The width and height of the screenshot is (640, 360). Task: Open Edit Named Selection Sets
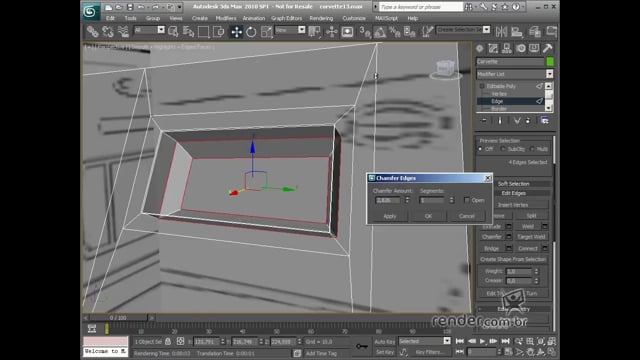(x=427, y=31)
